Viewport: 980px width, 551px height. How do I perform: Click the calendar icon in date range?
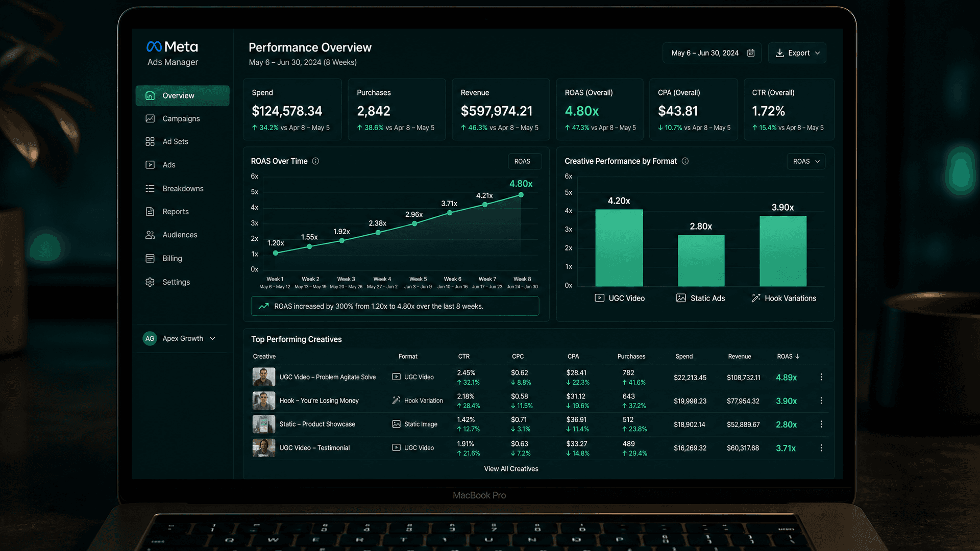[x=751, y=53]
